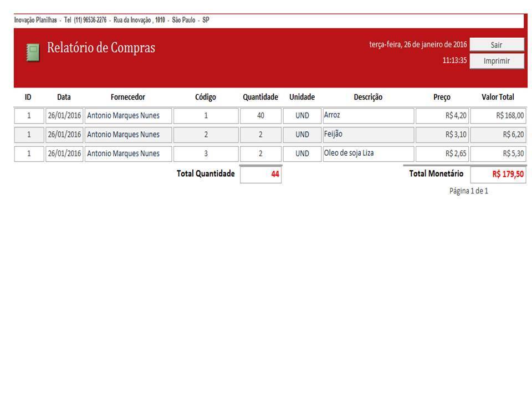This screenshot has height=399, width=532.
Task: Select quantity cell in Oleo de soja row
Action: coord(260,154)
